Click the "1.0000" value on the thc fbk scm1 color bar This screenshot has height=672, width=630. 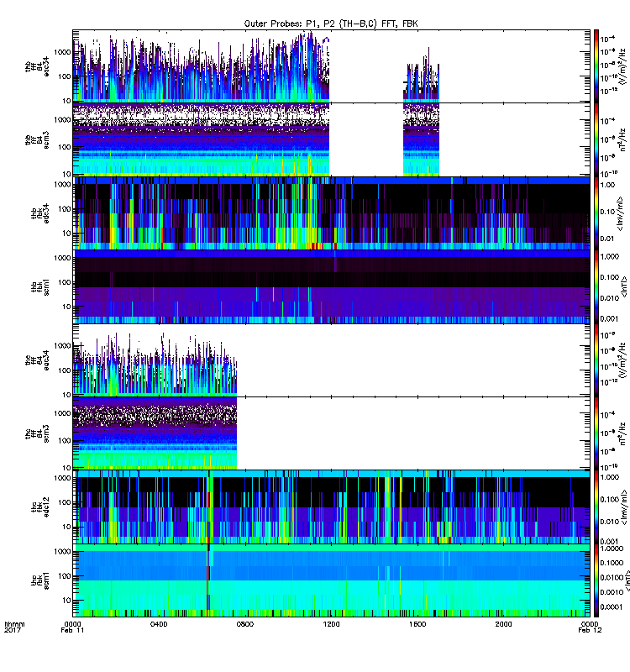[x=612, y=549]
